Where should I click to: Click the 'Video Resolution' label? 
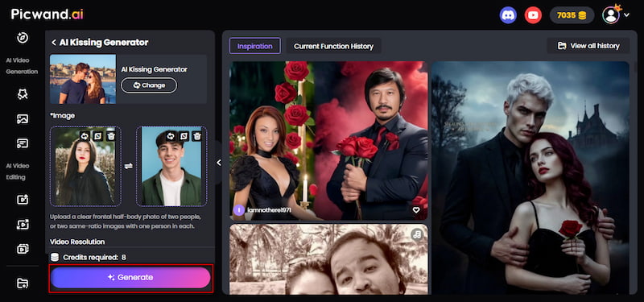77,242
